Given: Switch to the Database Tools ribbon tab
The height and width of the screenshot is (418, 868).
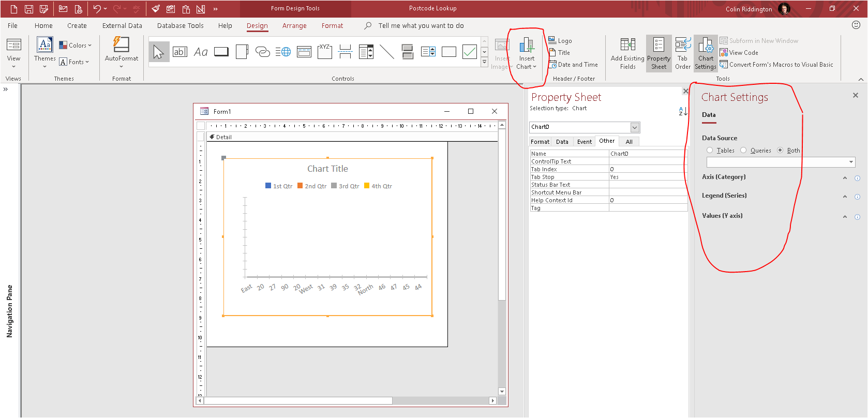Looking at the screenshot, I should [181, 25].
